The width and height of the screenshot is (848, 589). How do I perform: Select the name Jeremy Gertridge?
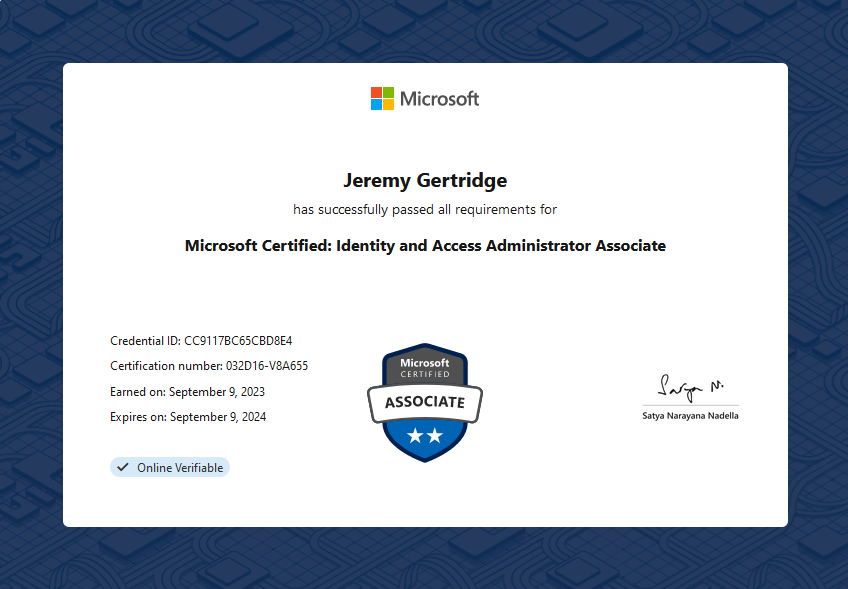pos(425,181)
